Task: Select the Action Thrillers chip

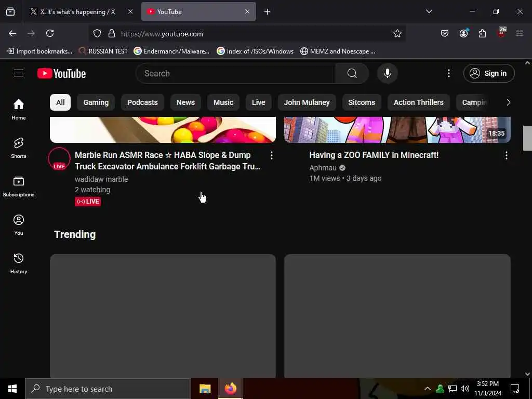Action: pos(419,102)
